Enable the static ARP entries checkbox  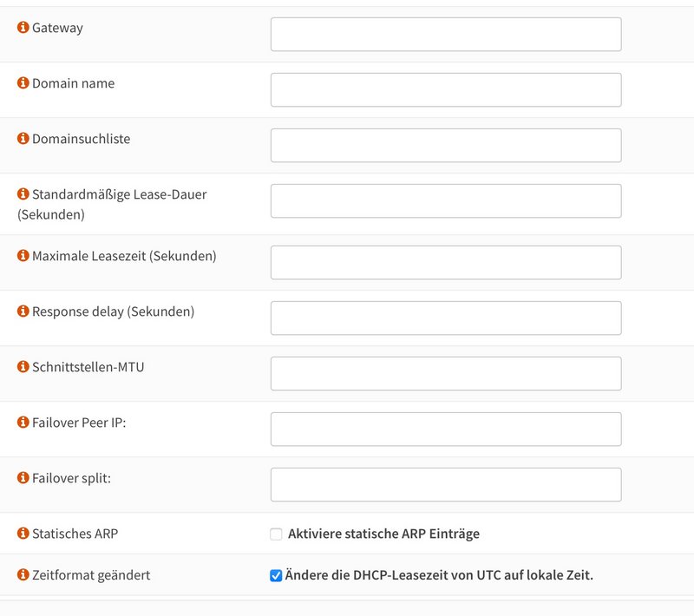coord(276,534)
